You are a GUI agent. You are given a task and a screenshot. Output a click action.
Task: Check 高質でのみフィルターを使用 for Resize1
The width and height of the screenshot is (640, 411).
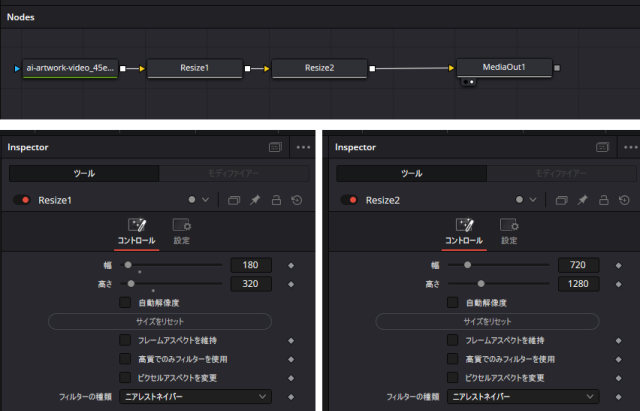pyautogui.click(x=125, y=359)
